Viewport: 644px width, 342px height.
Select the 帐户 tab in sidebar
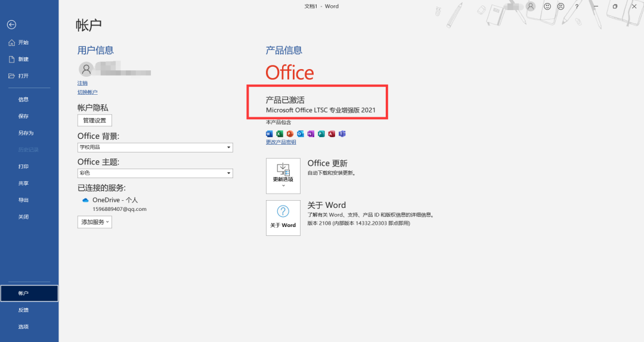pos(29,293)
